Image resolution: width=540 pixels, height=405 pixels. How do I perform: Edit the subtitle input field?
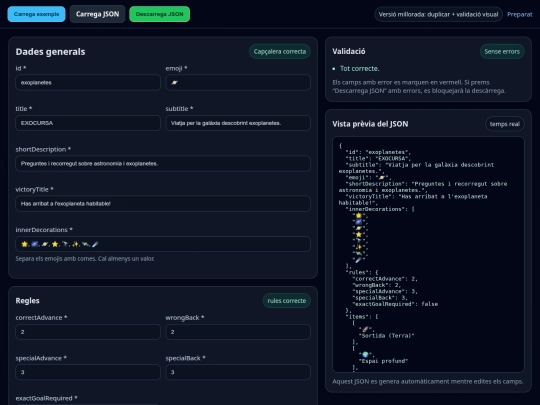(238, 123)
